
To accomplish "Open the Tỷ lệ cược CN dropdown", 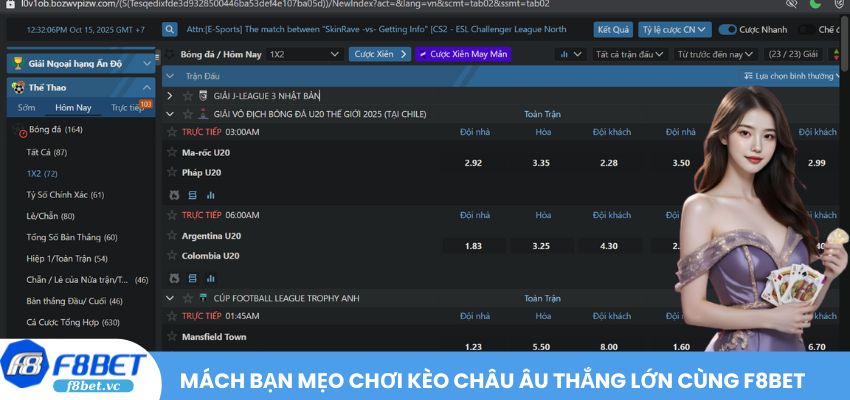I will point(675,30).
